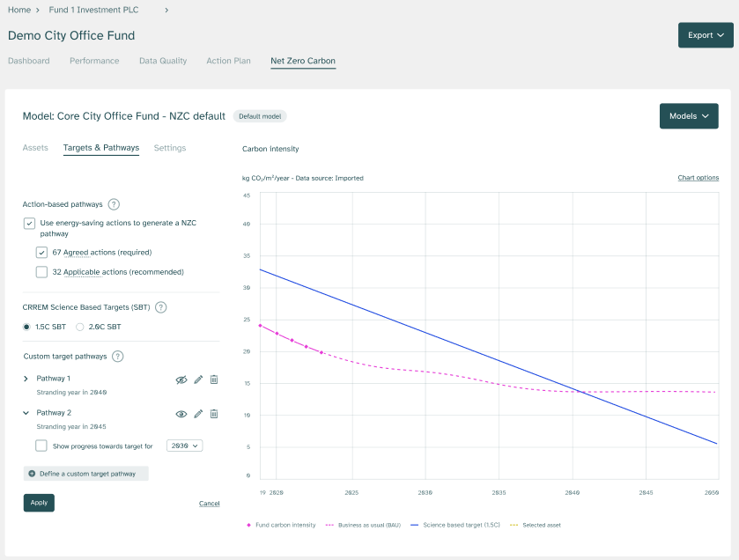Open the Chart options link

(x=698, y=178)
